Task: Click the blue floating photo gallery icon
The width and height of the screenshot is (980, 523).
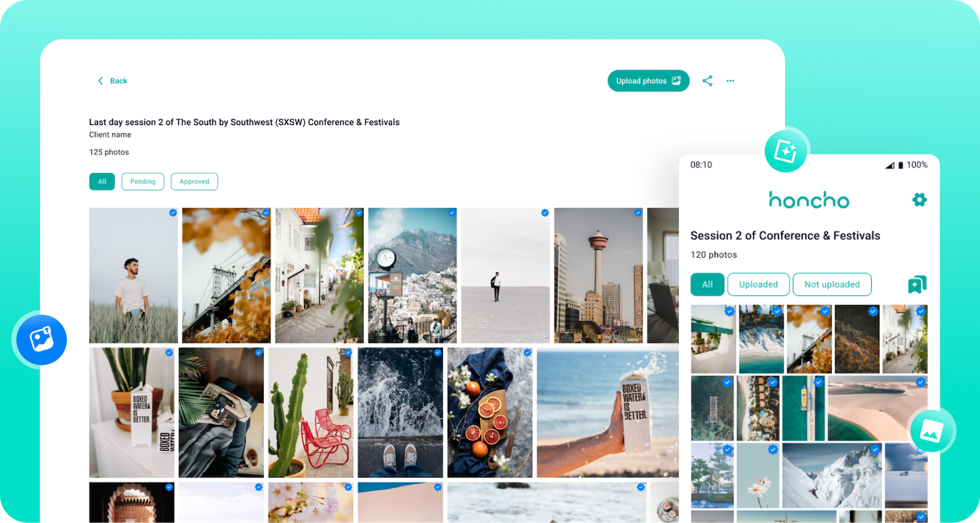Action: point(42,340)
